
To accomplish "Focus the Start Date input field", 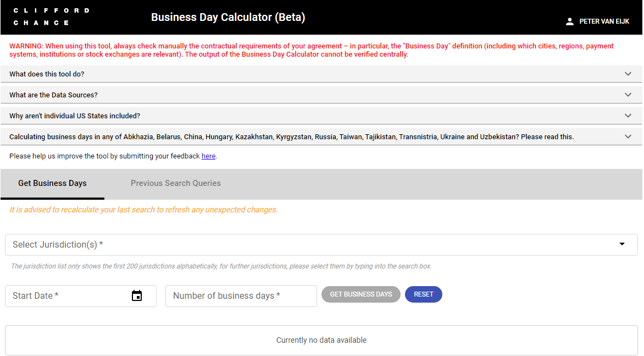I will click(80, 296).
